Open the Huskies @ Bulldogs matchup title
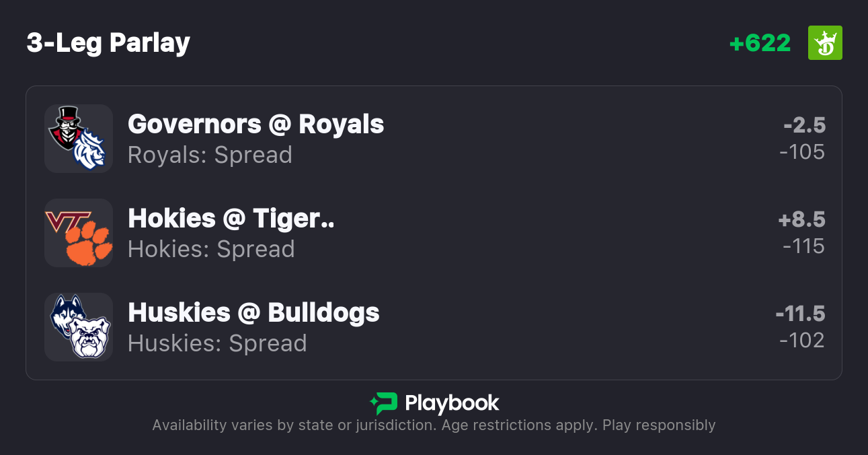Viewport: 868px width, 455px height. pos(253,312)
